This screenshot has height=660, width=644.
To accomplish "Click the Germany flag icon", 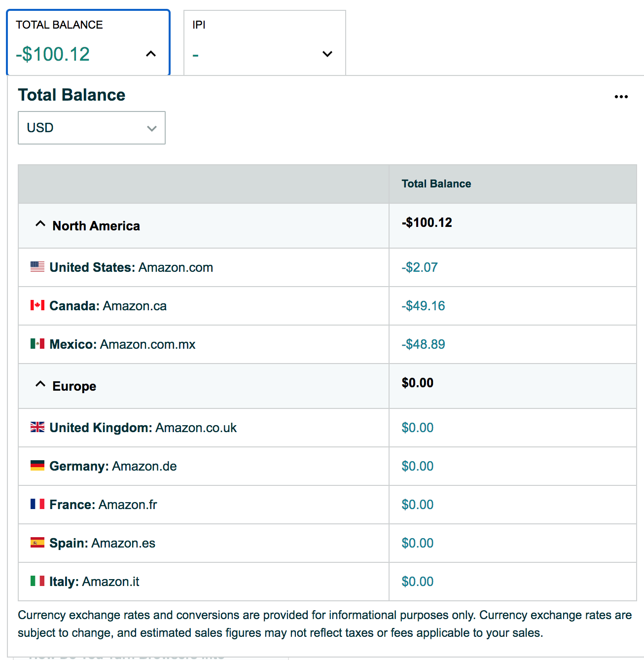I will point(37,466).
